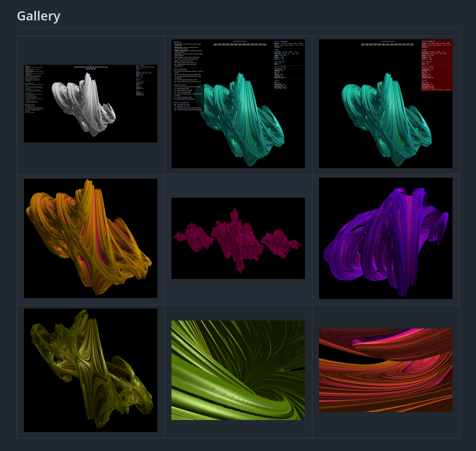Open the red-orange close-up fractal image

pos(386,370)
